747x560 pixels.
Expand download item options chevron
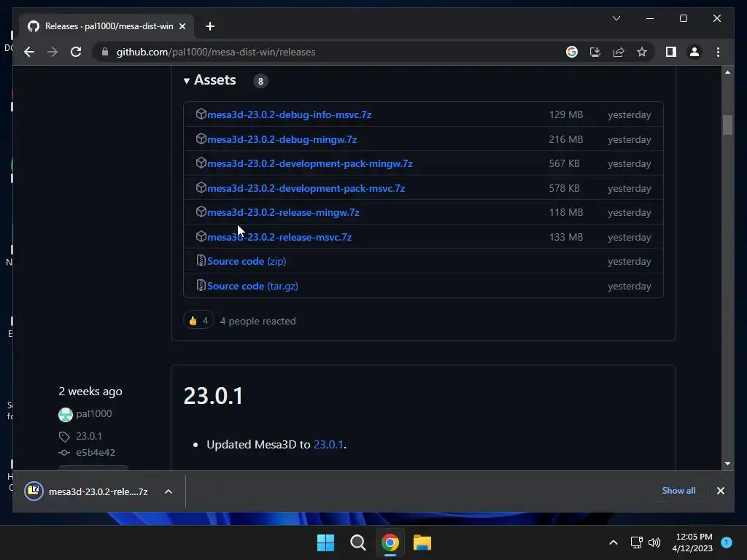(169, 491)
